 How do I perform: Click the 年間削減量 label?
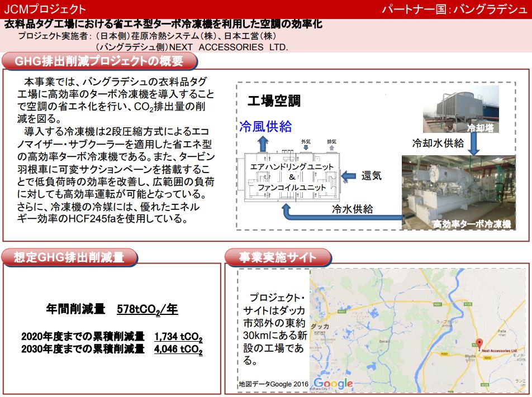click(75, 309)
